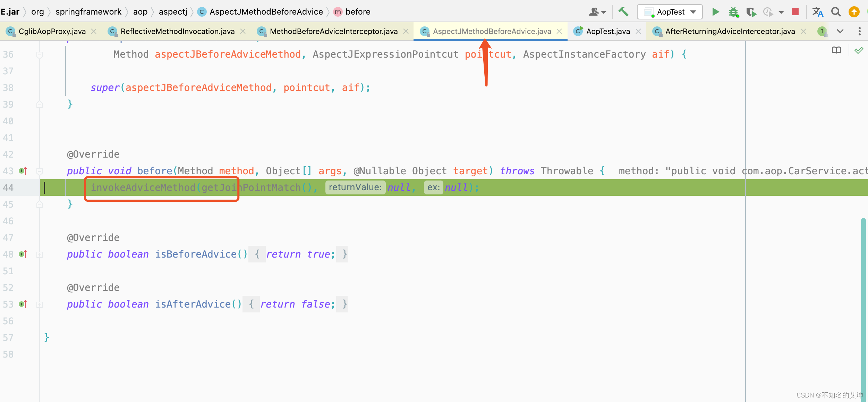Expand profiler options dropdown arrow

[x=781, y=12]
